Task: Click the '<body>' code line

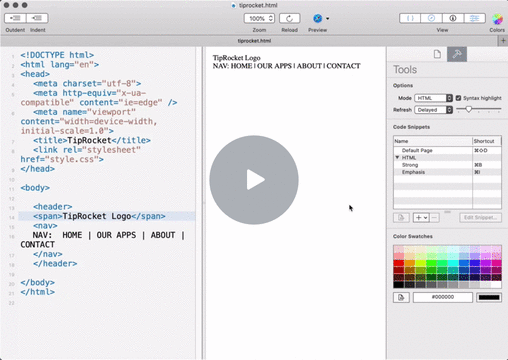Action: (x=35, y=188)
